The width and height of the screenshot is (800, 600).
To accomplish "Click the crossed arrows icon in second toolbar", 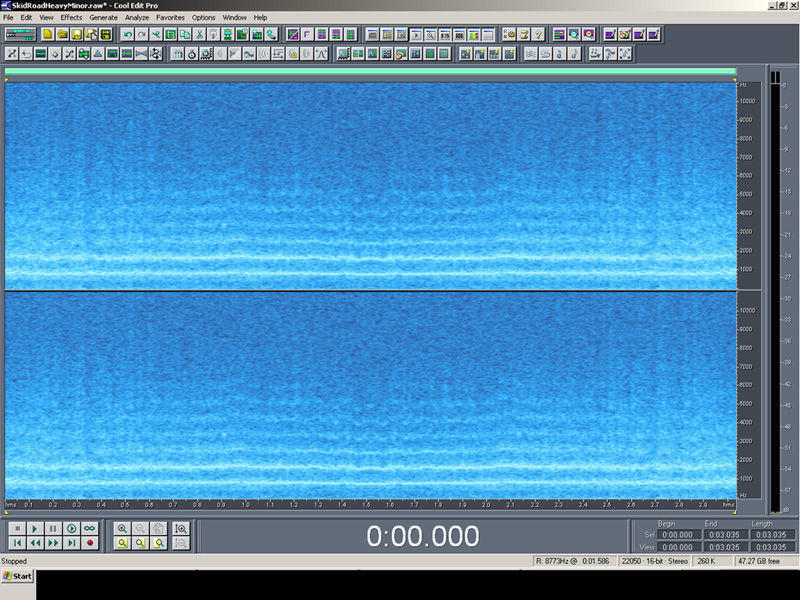I will tap(12, 54).
